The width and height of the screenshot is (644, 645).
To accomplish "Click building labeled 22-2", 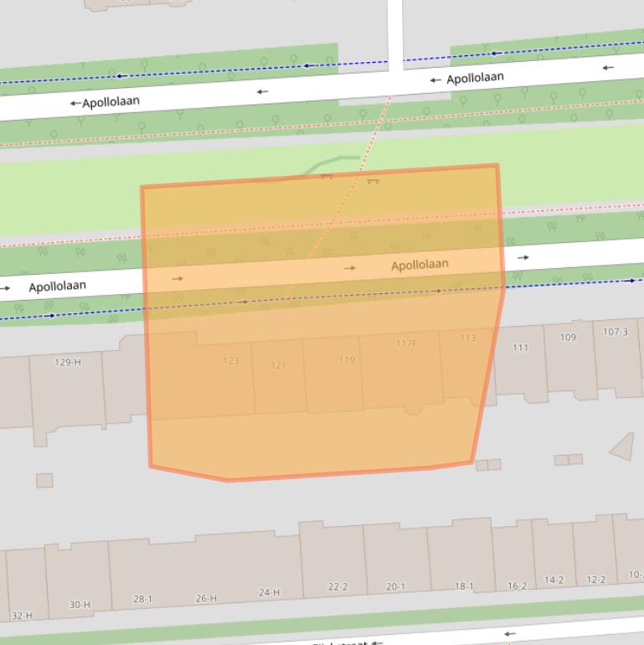I will [x=337, y=587].
